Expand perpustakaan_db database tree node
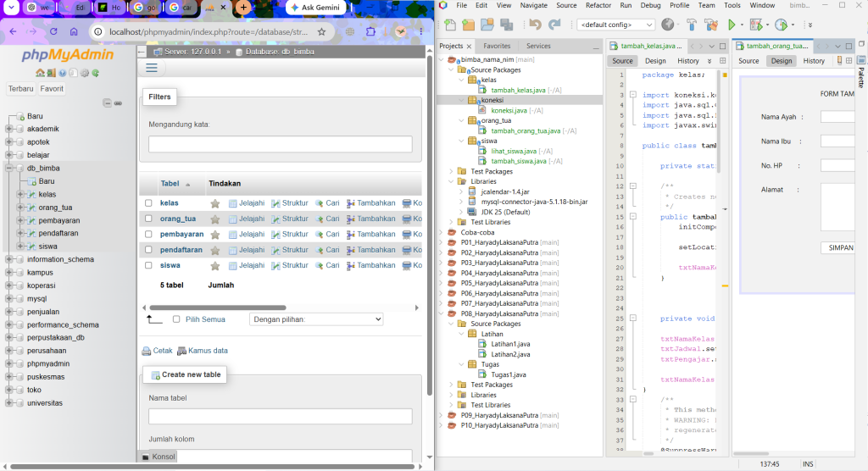 coord(8,338)
